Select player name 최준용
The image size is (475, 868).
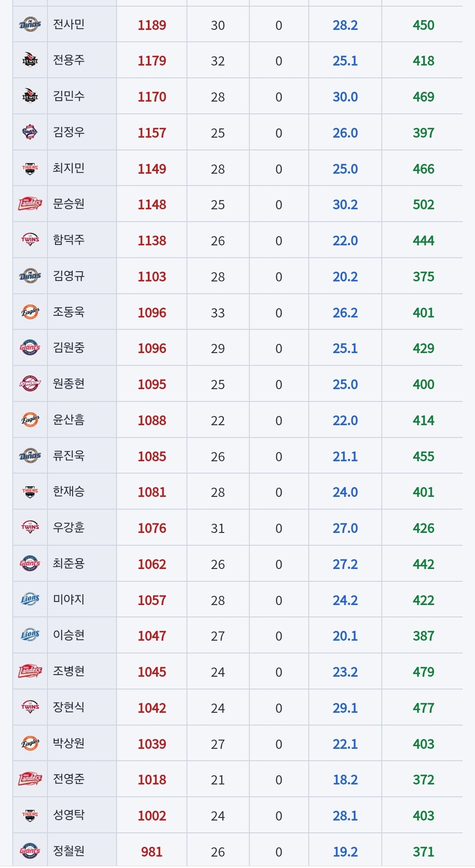point(69,564)
